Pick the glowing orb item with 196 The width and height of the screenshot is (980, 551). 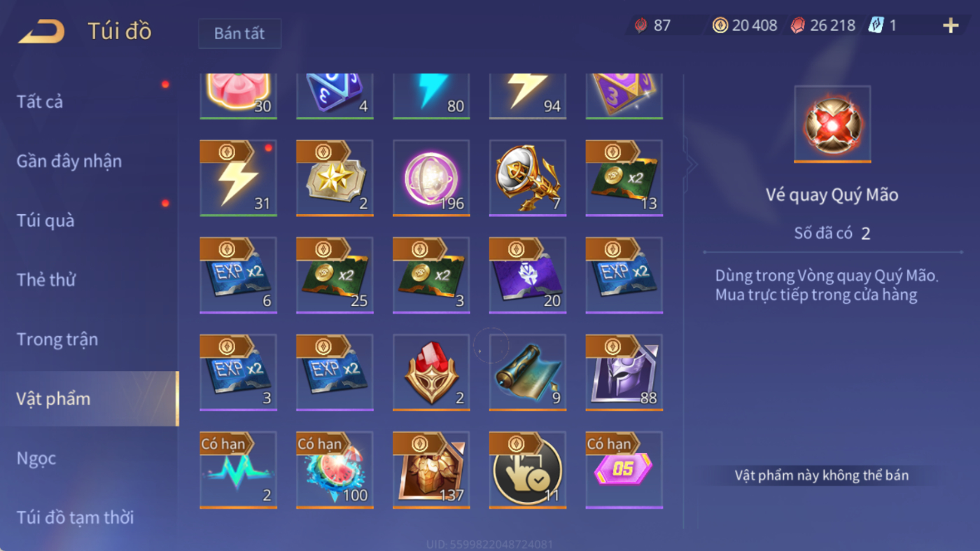click(431, 178)
